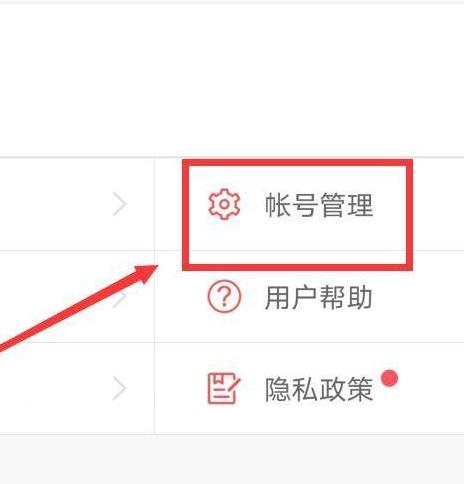Click the gray footer area below list
Image resolution: width=464 pixels, height=484 pixels.
(x=232, y=459)
